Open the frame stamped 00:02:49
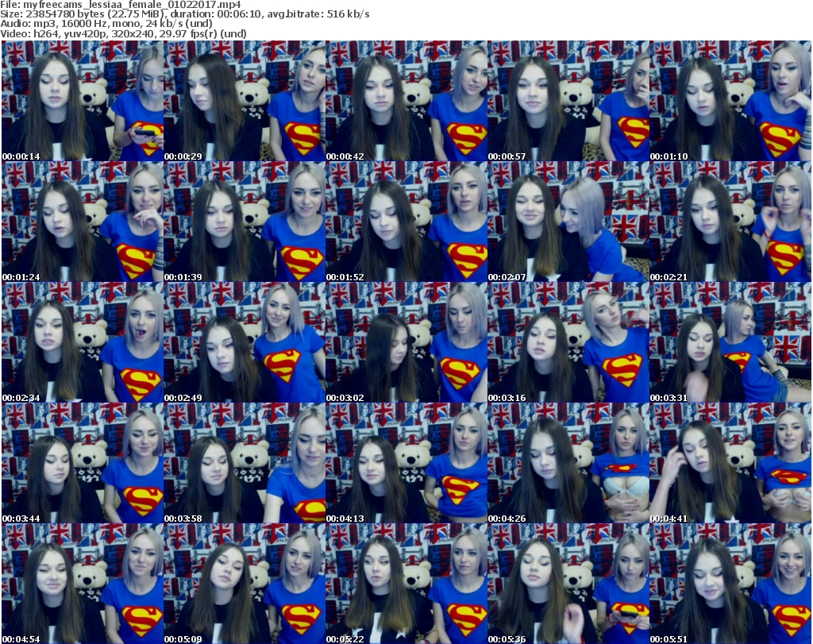 click(x=245, y=342)
